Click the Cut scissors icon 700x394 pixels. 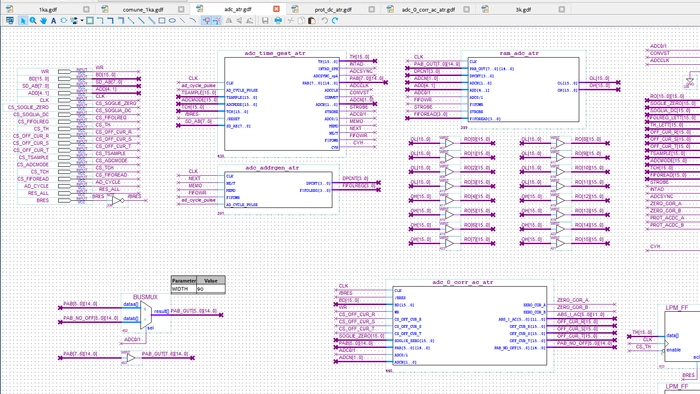point(291,21)
